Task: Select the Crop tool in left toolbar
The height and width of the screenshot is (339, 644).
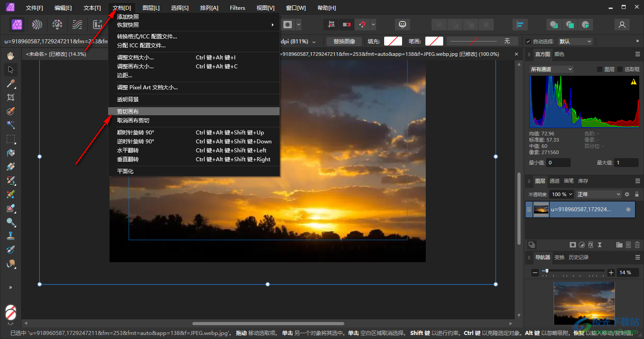Action: coord(11,97)
